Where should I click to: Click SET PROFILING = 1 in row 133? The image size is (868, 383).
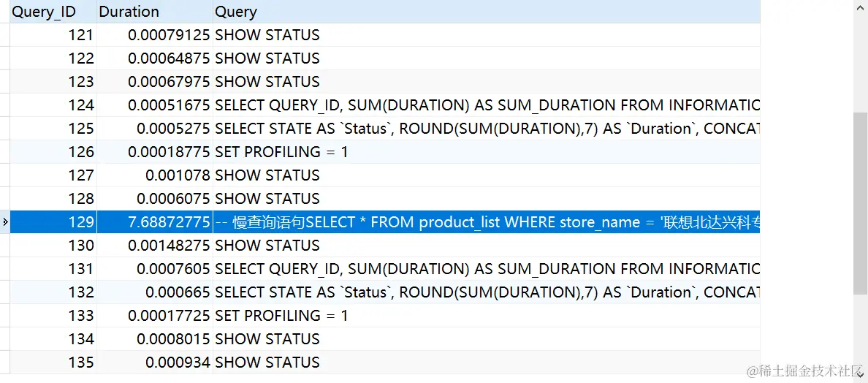(x=282, y=316)
